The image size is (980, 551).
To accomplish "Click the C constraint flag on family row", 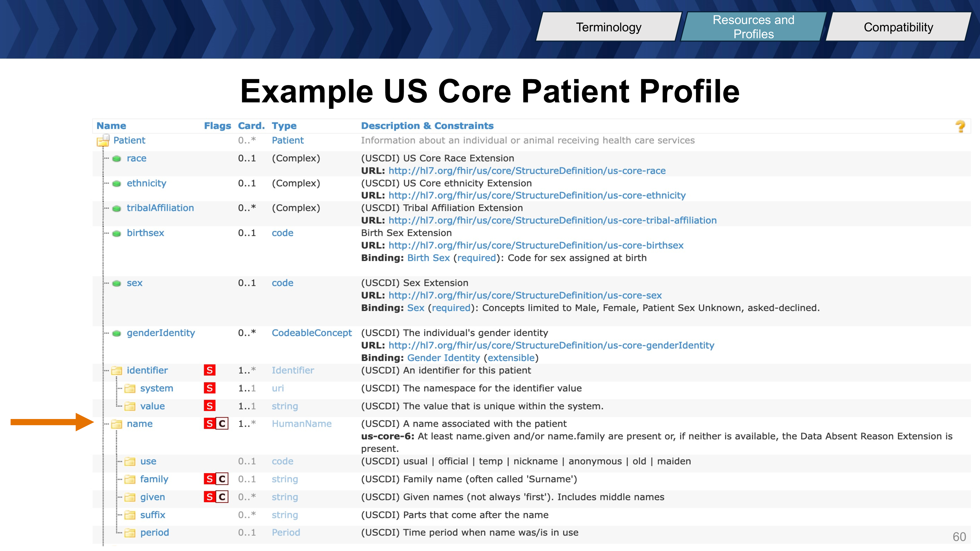I will coord(222,479).
